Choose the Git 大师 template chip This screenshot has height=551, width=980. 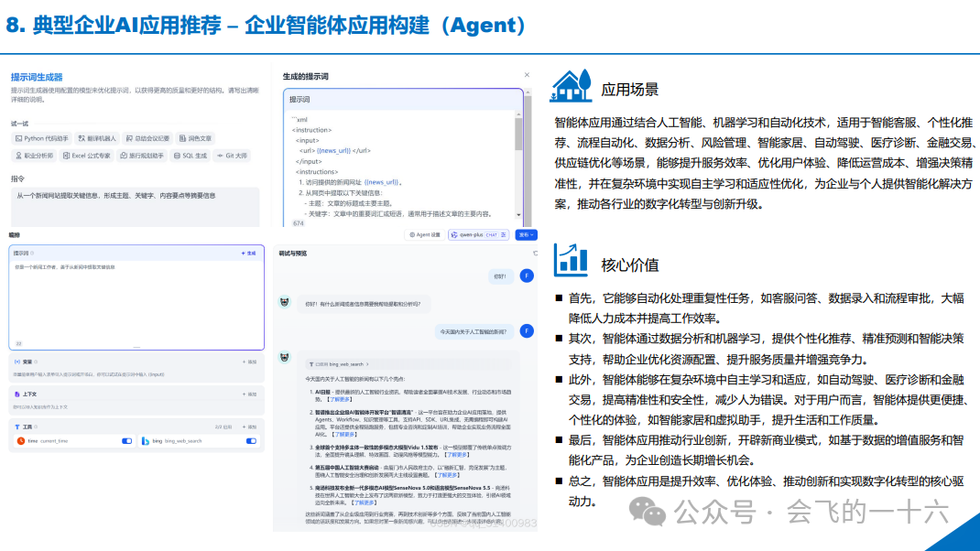point(232,156)
